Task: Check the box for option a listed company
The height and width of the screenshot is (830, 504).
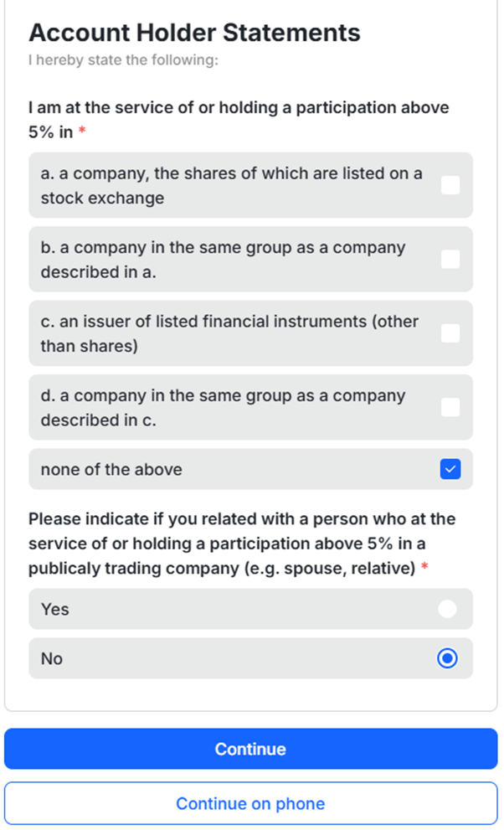Action: pyautogui.click(x=450, y=185)
